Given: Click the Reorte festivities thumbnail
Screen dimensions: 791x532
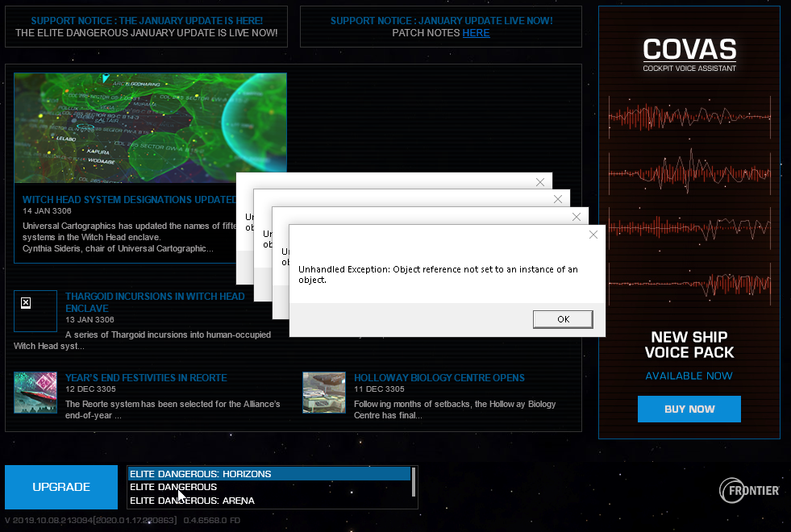Looking at the screenshot, I should click(35, 393).
